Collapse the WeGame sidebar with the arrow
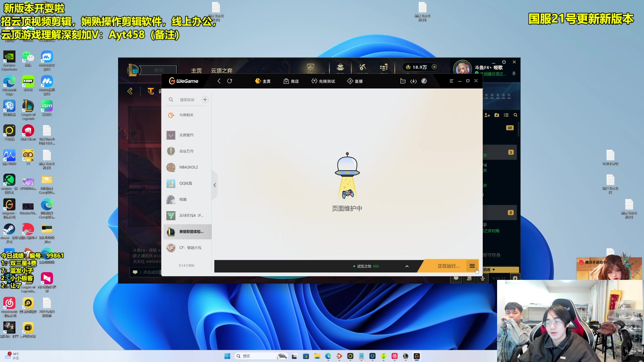Image resolution: width=644 pixels, height=362 pixels. 215,185
